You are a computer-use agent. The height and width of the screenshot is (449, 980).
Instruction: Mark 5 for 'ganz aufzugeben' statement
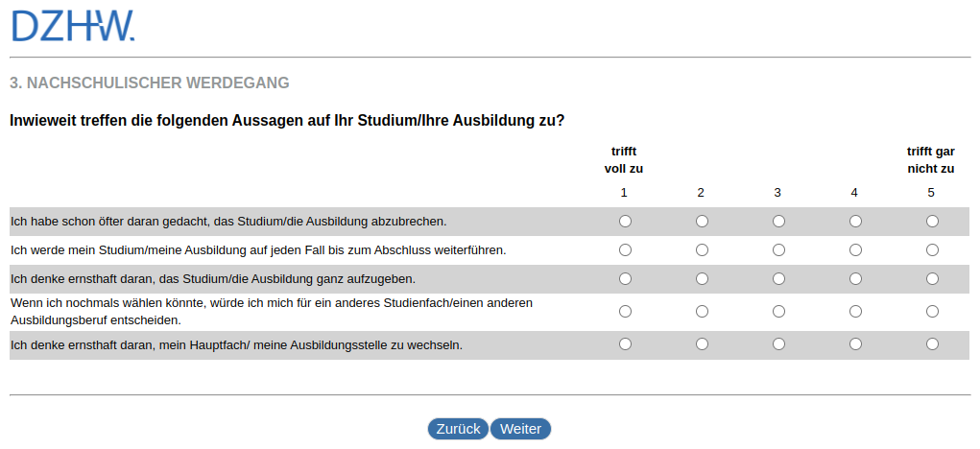(x=932, y=279)
